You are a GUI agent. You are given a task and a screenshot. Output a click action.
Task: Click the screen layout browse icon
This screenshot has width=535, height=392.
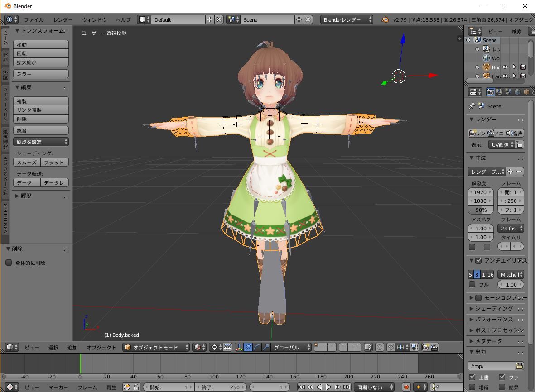tap(144, 19)
